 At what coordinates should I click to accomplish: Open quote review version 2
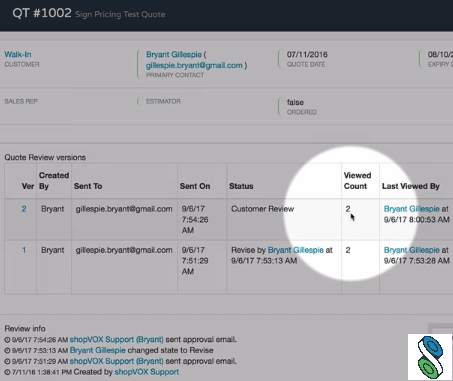click(x=24, y=209)
